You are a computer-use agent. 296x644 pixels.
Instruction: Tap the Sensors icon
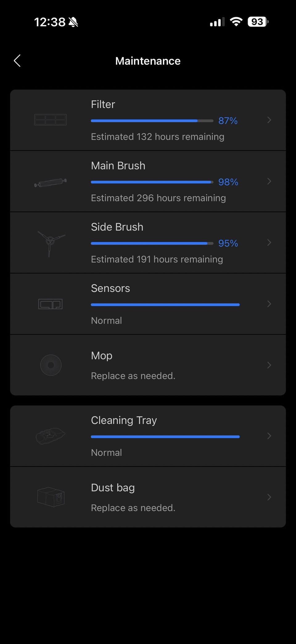click(50, 304)
